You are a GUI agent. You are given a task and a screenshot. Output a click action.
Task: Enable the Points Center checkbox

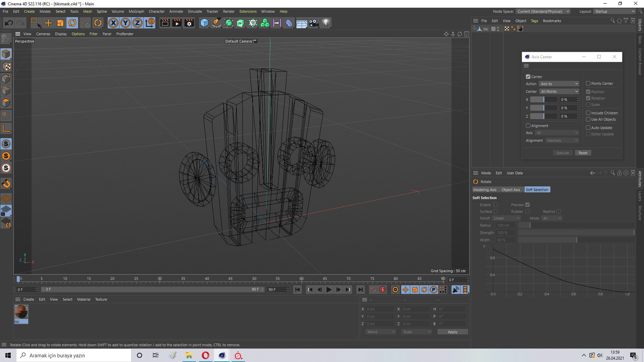click(588, 84)
